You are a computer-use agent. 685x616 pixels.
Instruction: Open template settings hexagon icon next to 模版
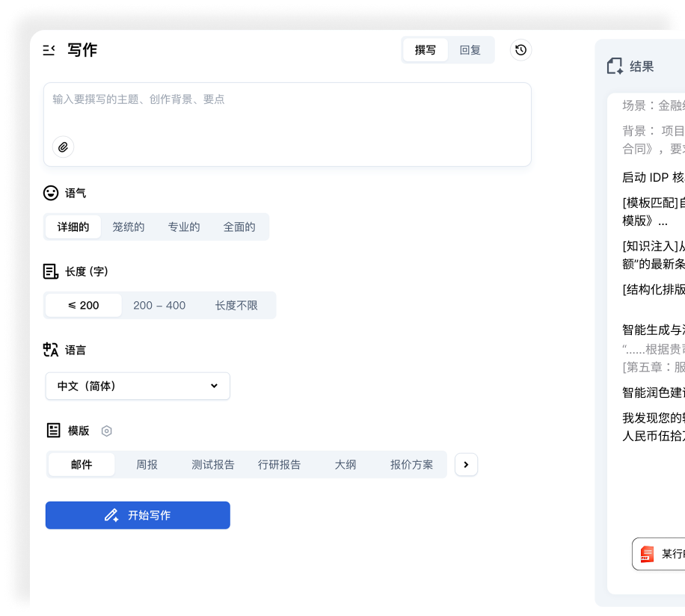point(107,431)
